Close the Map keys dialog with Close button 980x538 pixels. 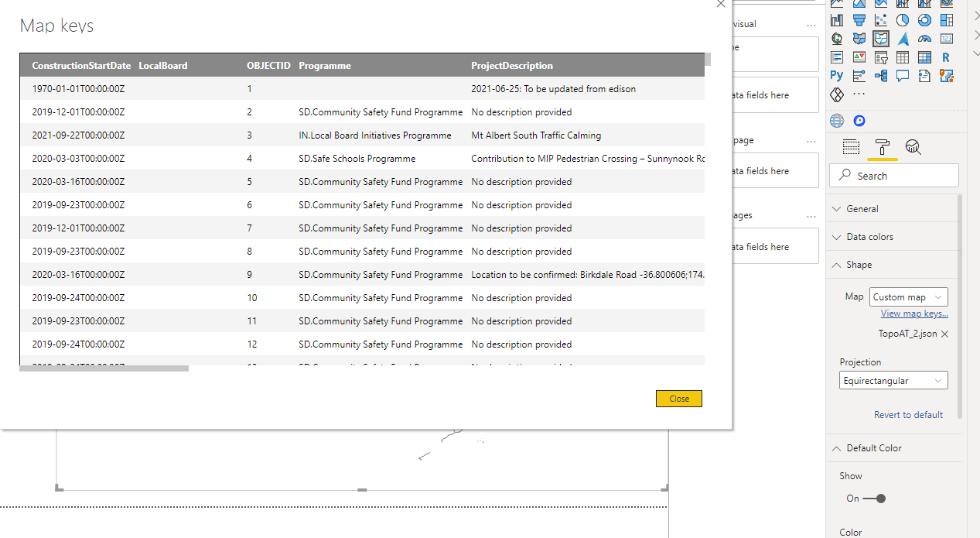pos(679,399)
